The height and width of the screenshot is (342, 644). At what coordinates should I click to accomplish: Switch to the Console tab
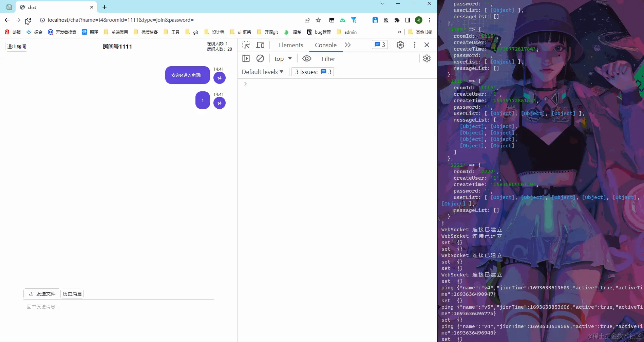click(326, 45)
